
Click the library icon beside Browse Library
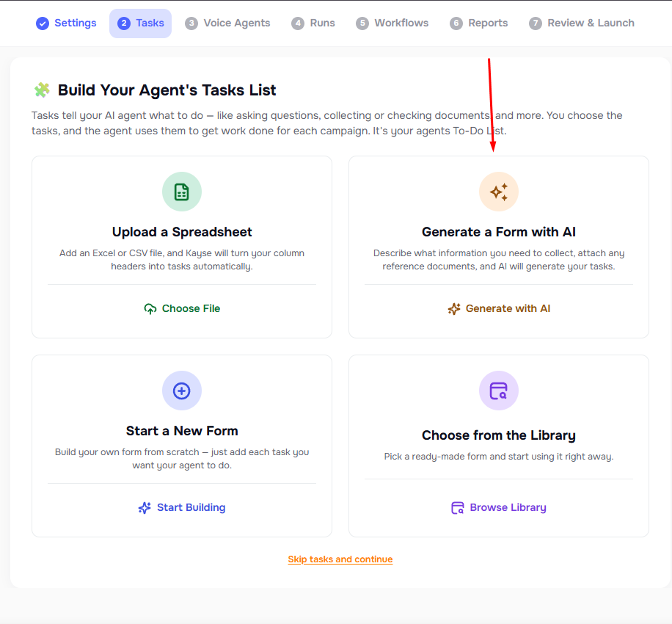pos(457,507)
